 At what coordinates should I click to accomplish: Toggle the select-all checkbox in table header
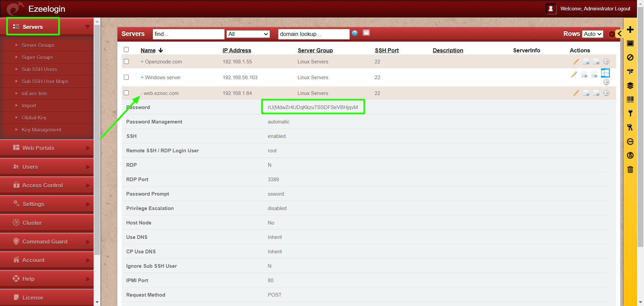(x=126, y=50)
